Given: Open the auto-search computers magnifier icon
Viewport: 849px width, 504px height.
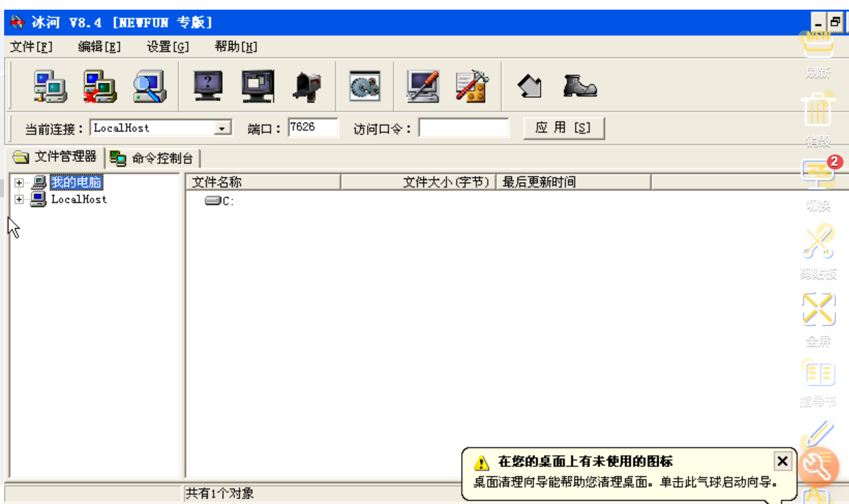Looking at the screenshot, I should (x=150, y=87).
